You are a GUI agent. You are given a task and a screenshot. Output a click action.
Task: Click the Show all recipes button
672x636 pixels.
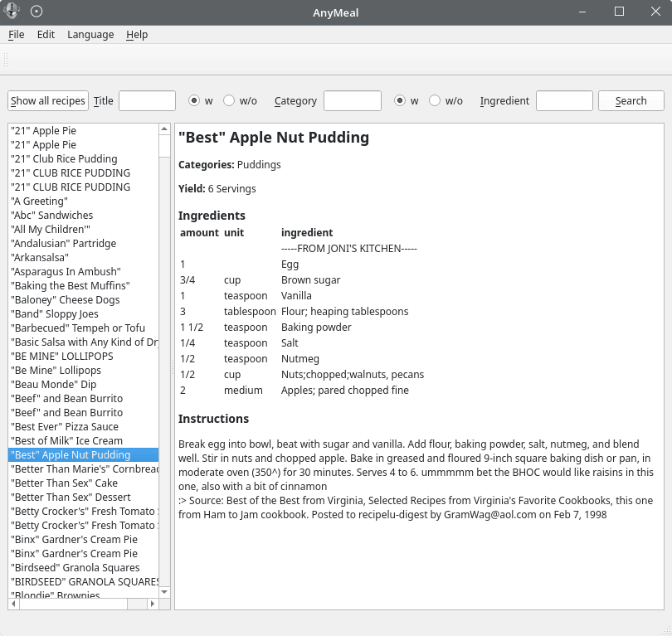pos(48,100)
